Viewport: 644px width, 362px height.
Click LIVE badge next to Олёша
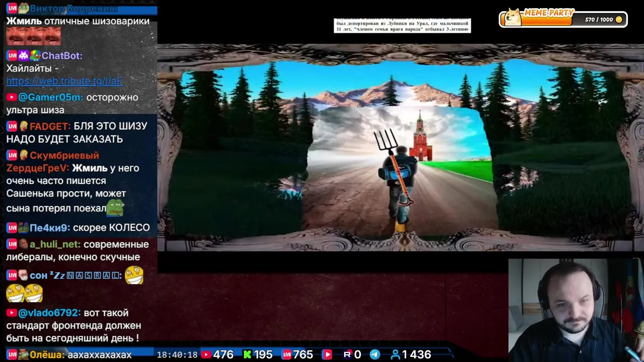[12, 354]
